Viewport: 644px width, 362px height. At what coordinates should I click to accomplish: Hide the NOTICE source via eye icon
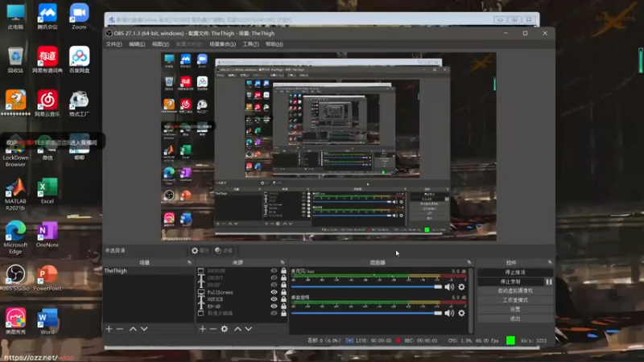pyautogui.click(x=274, y=299)
